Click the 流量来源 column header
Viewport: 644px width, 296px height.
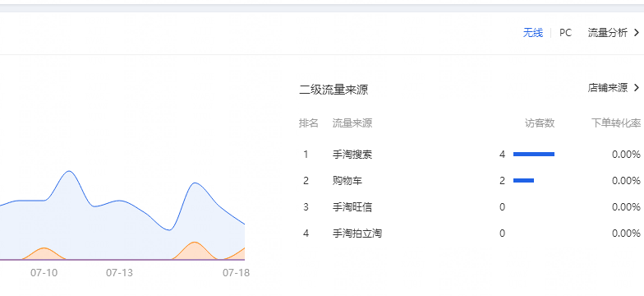352,123
